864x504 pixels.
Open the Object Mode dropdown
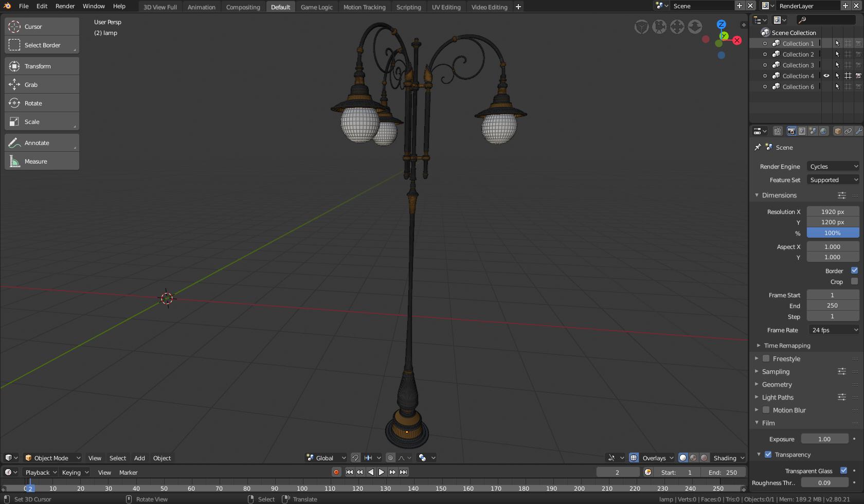pyautogui.click(x=52, y=458)
